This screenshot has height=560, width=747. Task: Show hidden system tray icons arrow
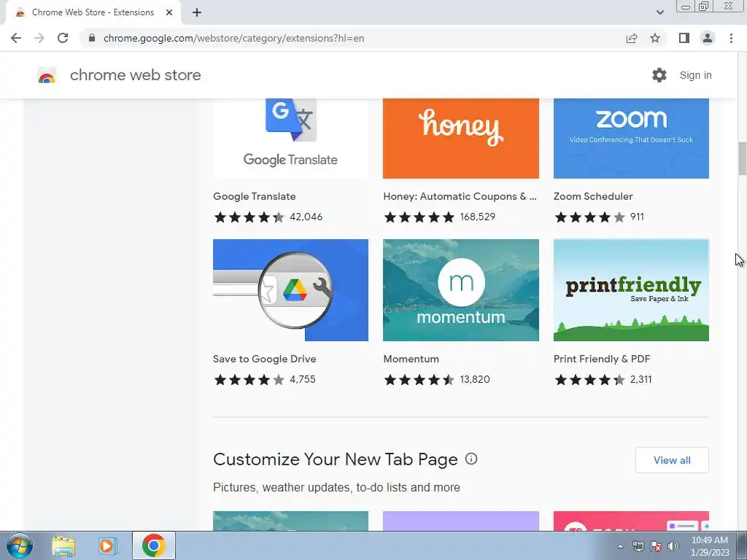[x=620, y=546]
